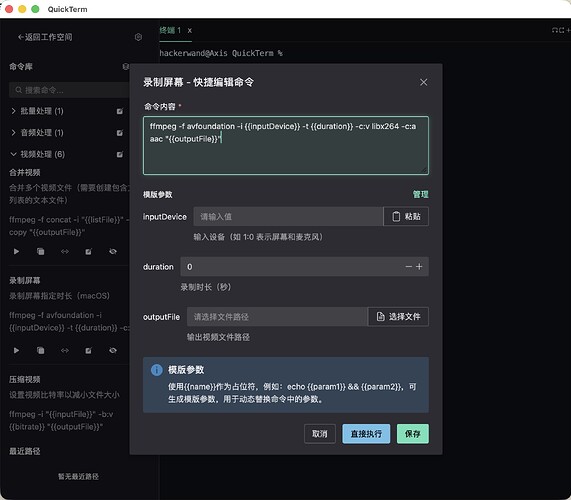Toggle the eye icon under 录制屏幕 command
571x500 pixels.
(113, 350)
